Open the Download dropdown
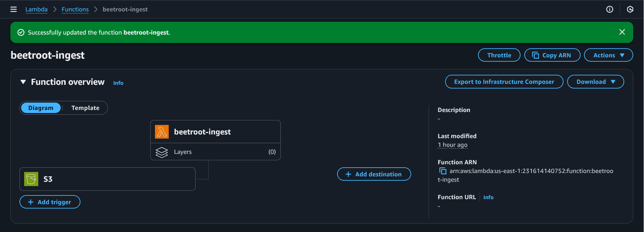Screen dimensions: 644x232 (x=595, y=81)
